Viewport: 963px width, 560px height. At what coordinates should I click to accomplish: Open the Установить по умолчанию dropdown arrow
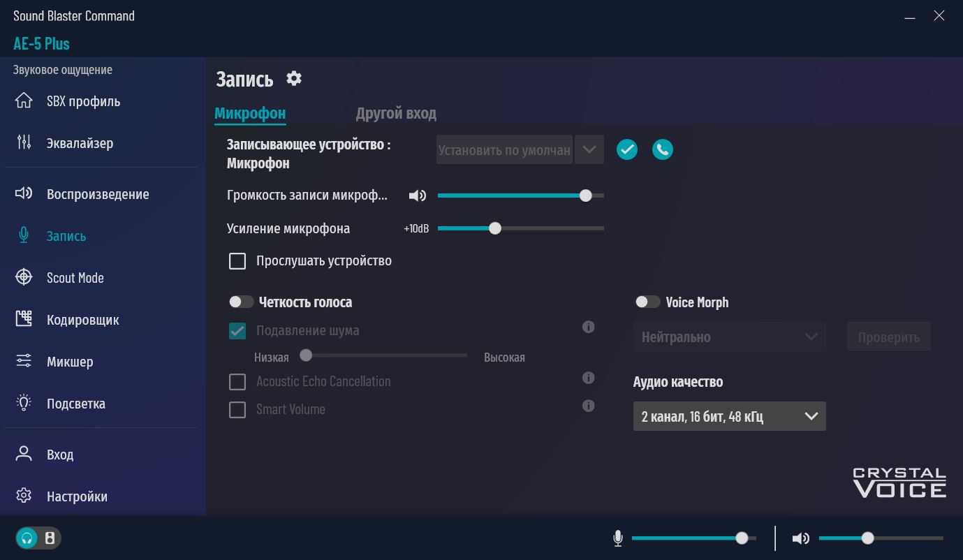click(x=589, y=149)
